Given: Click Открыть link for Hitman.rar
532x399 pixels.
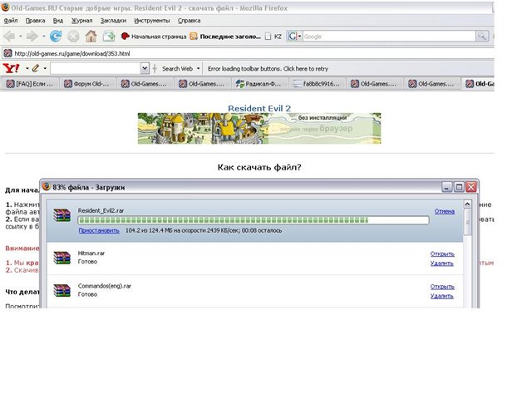Looking at the screenshot, I should click(442, 254).
